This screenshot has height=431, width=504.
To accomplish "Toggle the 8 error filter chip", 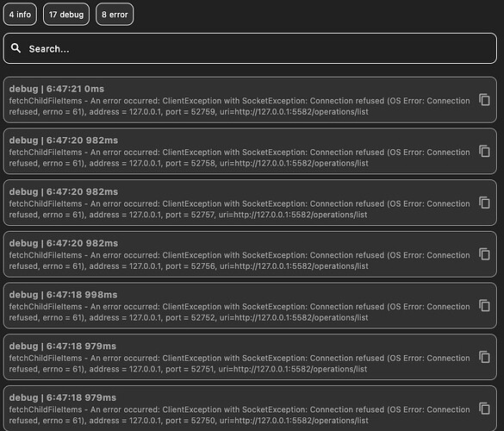I will (x=115, y=15).
